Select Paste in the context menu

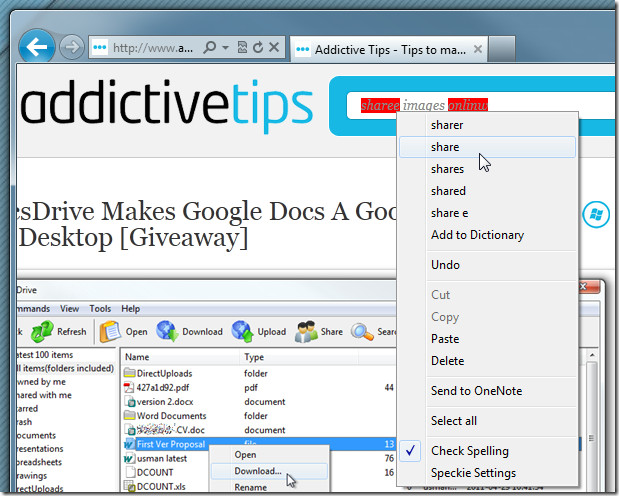487,339
